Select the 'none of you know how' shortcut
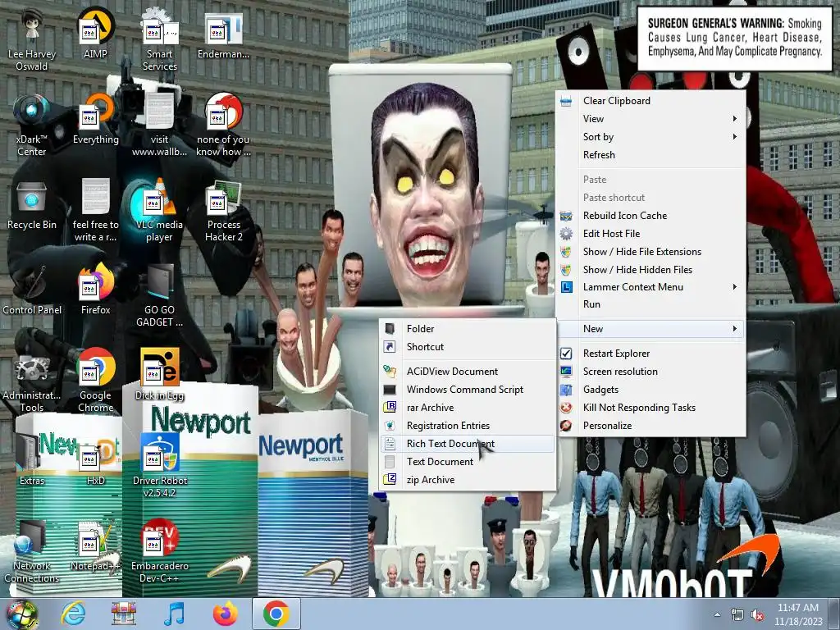Image resolution: width=840 pixels, height=630 pixels. [223, 126]
